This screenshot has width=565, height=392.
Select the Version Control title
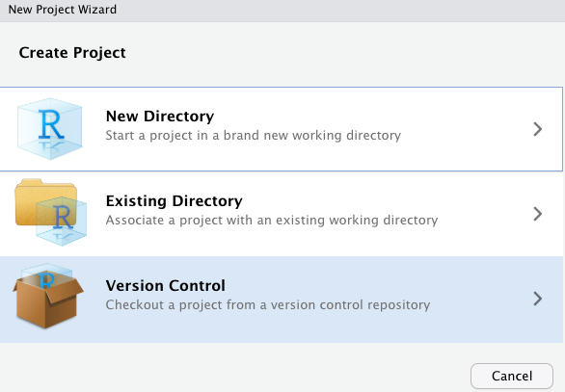pyautogui.click(x=166, y=286)
